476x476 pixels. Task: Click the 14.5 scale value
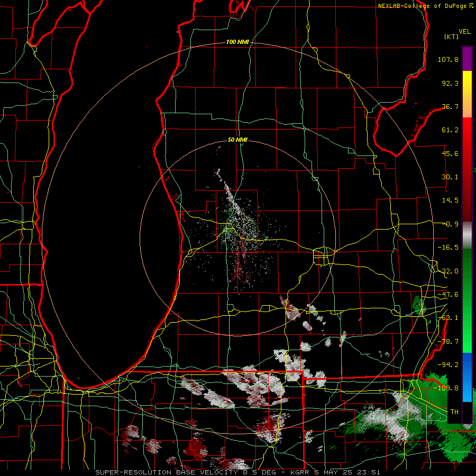pyautogui.click(x=450, y=200)
